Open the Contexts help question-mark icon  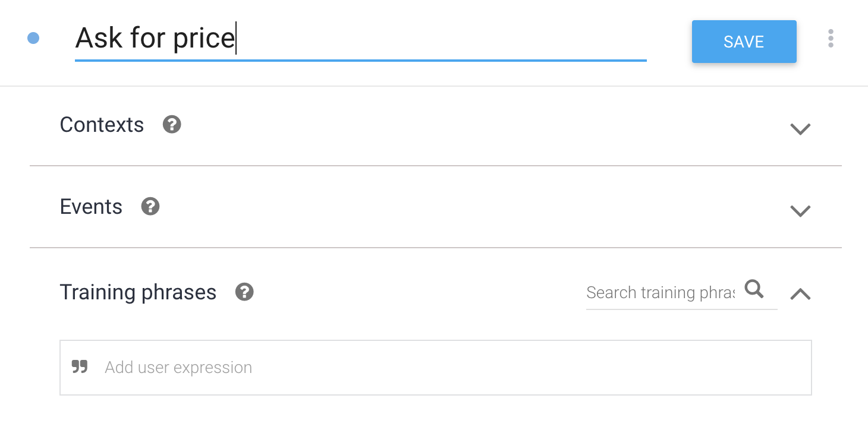coord(172,125)
